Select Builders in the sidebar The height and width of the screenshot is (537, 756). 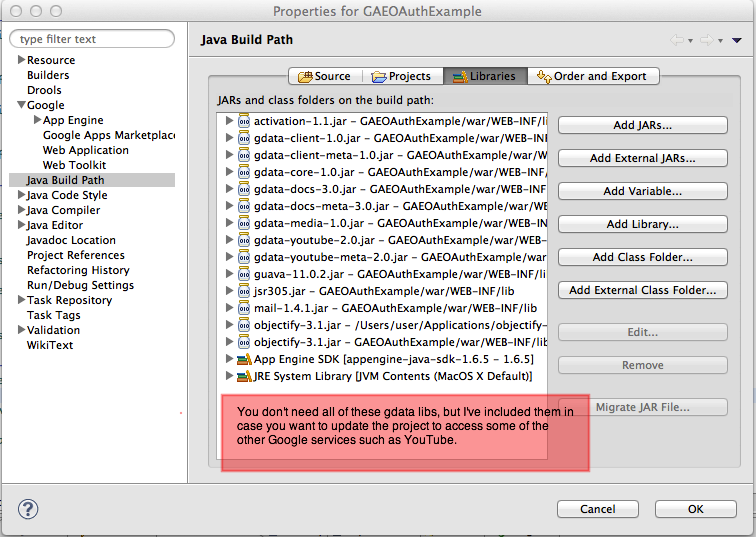coord(48,75)
